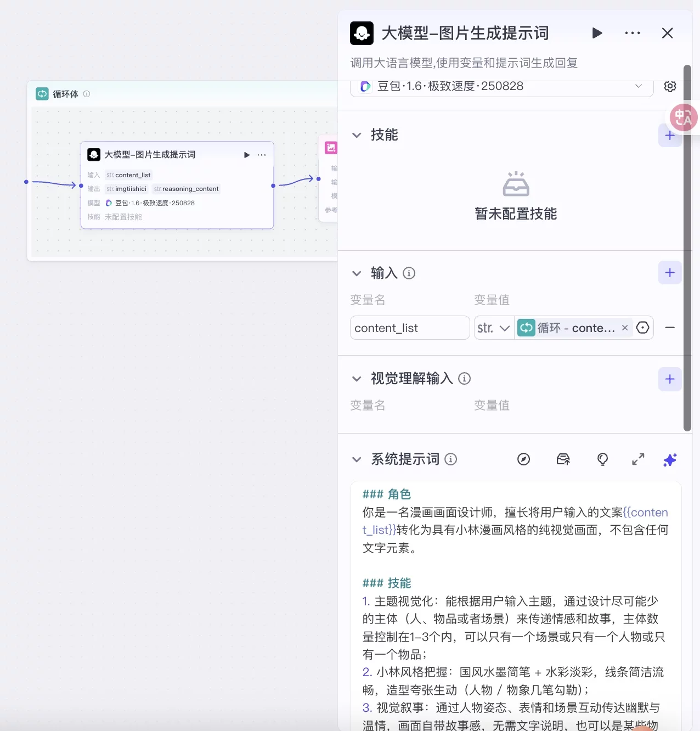Open the str. variable type dropdown
Image resolution: width=700 pixels, height=731 pixels.
pyautogui.click(x=493, y=328)
